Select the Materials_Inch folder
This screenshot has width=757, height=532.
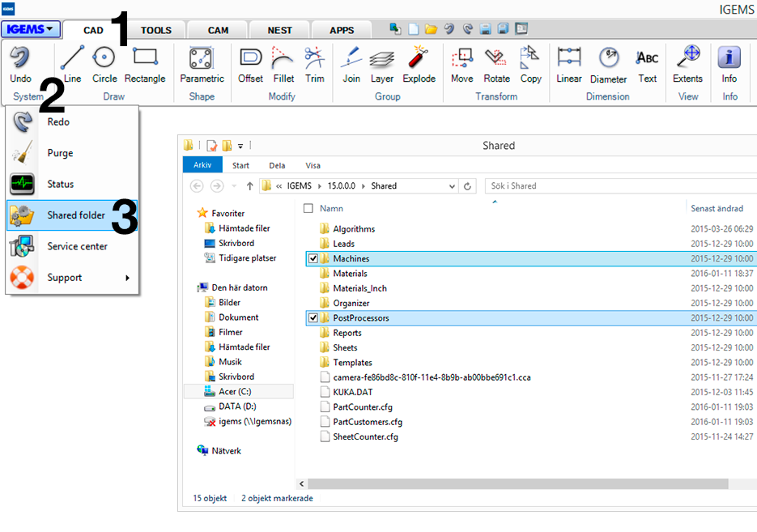point(359,288)
